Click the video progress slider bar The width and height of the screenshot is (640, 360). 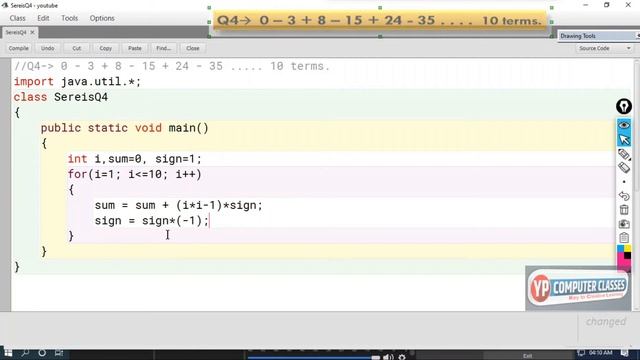point(314,358)
